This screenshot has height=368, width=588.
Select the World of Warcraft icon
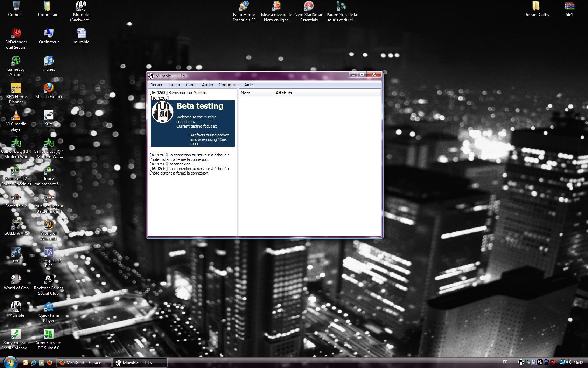pos(49,230)
